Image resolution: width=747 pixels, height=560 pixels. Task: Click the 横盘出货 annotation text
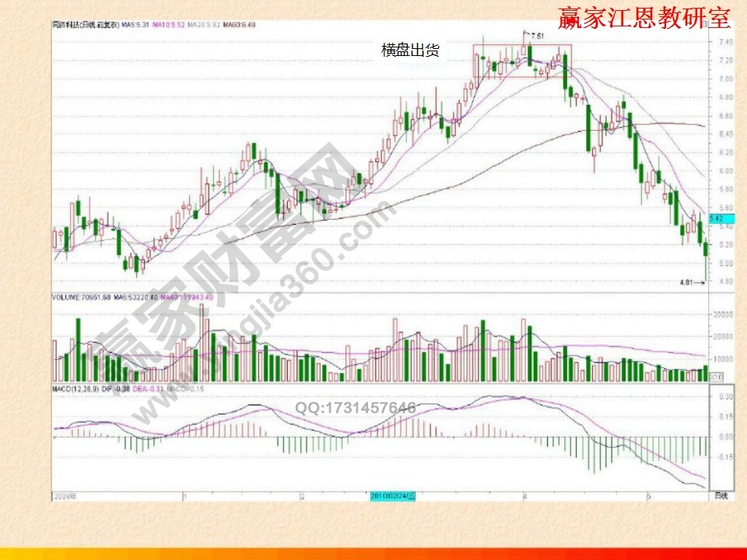tap(409, 48)
